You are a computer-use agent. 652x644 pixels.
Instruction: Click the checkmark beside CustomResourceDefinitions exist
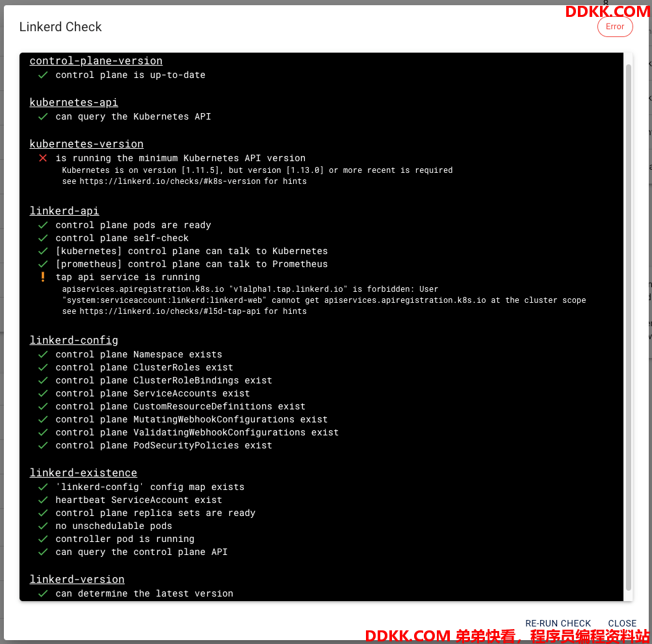point(43,406)
